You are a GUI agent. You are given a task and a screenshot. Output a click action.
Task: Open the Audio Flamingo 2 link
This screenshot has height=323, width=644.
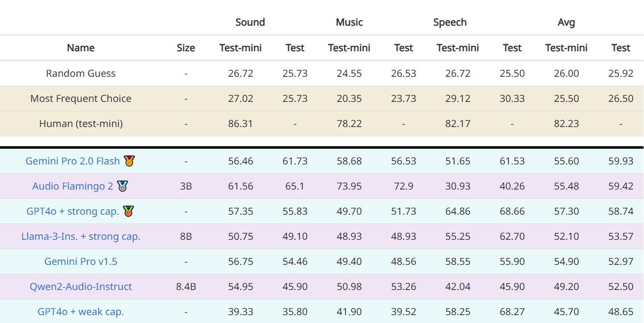coord(72,186)
